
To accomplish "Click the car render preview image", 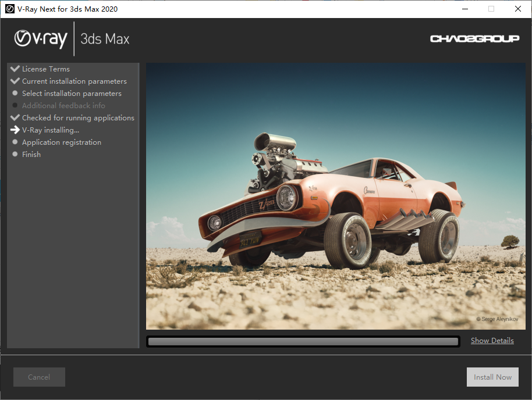I will point(335,196).
